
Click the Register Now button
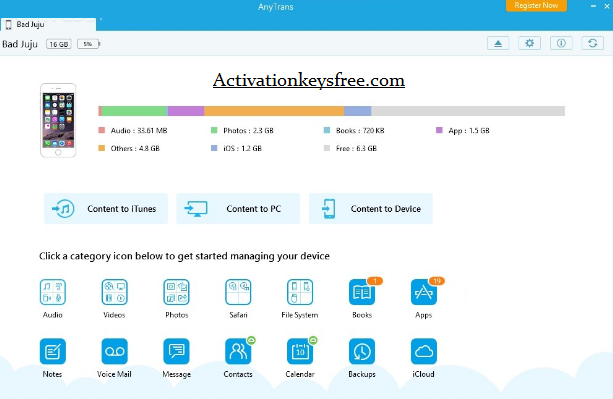(536, 5)
